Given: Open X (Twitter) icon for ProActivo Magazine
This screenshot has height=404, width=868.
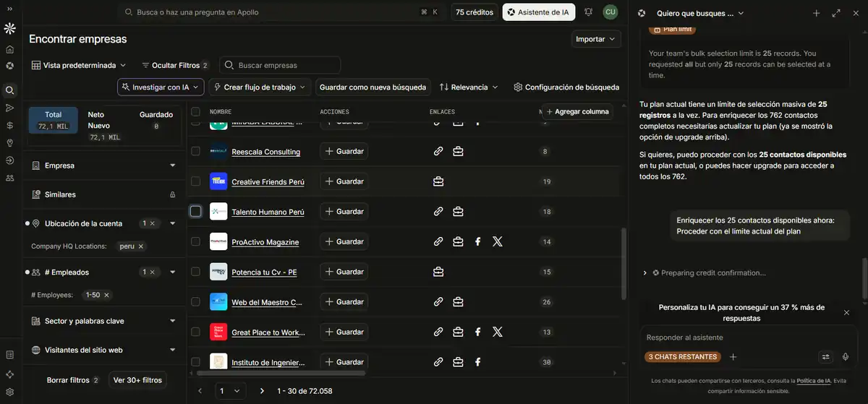Looking at the screenshot, I should pos(498,241).
